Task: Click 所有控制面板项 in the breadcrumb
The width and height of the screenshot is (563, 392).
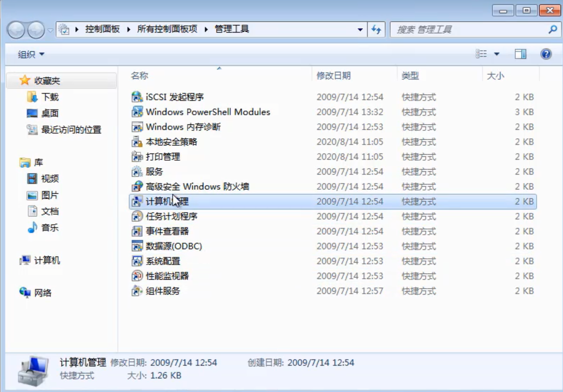Action: pos(167,29)
